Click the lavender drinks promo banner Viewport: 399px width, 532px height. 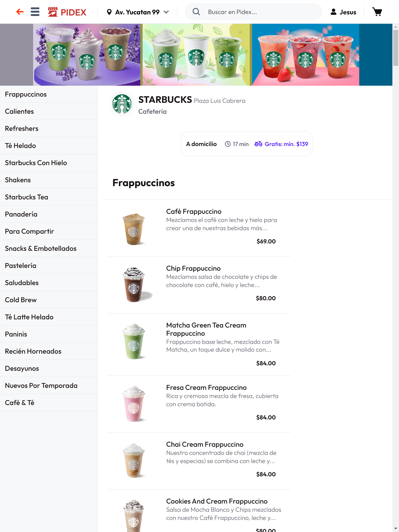click(87, 55)
